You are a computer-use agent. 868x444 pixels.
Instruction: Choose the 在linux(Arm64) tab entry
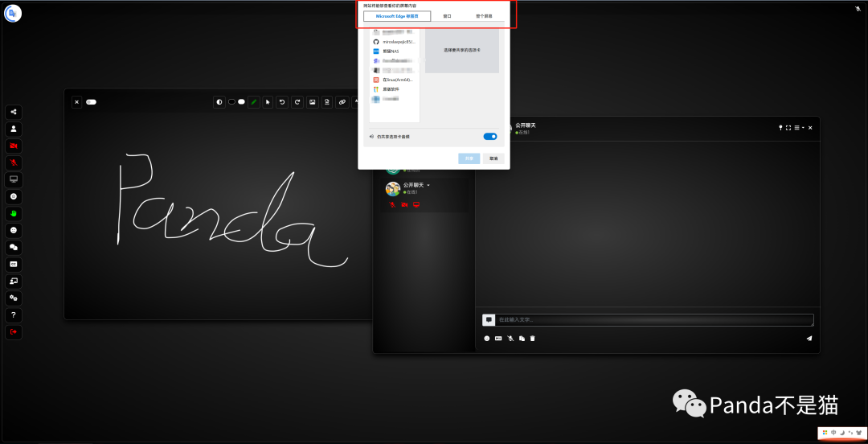click(394, 80)
